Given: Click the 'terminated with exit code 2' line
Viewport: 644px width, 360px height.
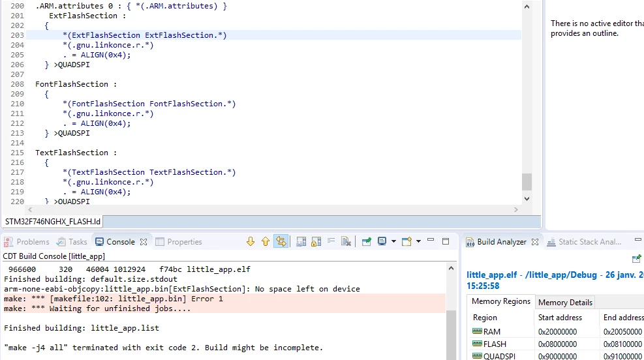Looking at the screenshot, I should coord(164,348).
